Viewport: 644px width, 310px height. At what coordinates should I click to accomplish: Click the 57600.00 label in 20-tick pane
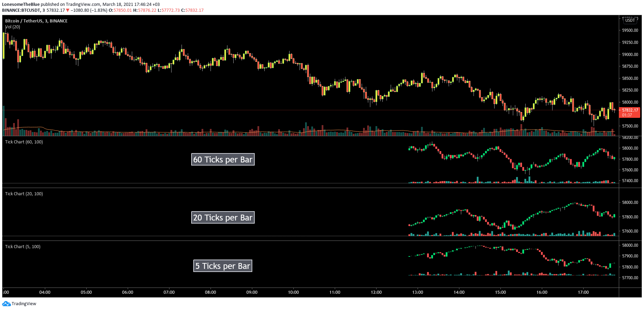[630, 231]
